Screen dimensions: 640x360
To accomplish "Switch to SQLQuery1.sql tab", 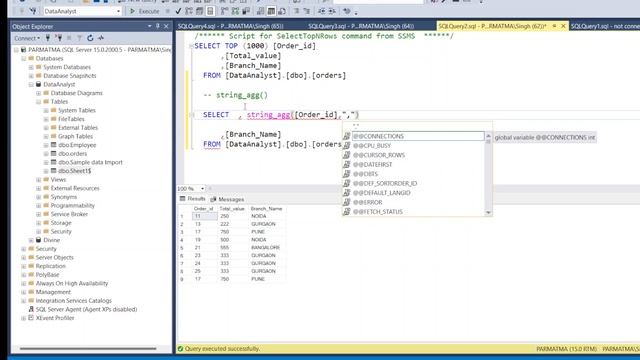I will coord(605,26).
